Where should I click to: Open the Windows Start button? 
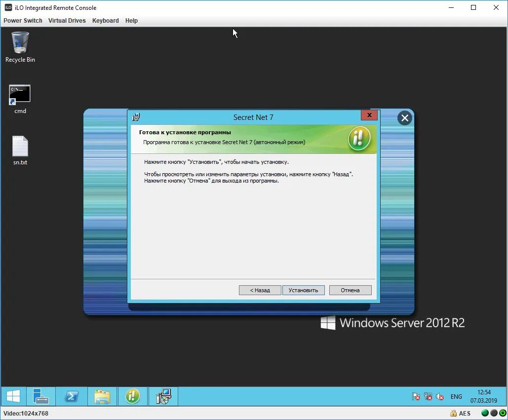[13, 396]
